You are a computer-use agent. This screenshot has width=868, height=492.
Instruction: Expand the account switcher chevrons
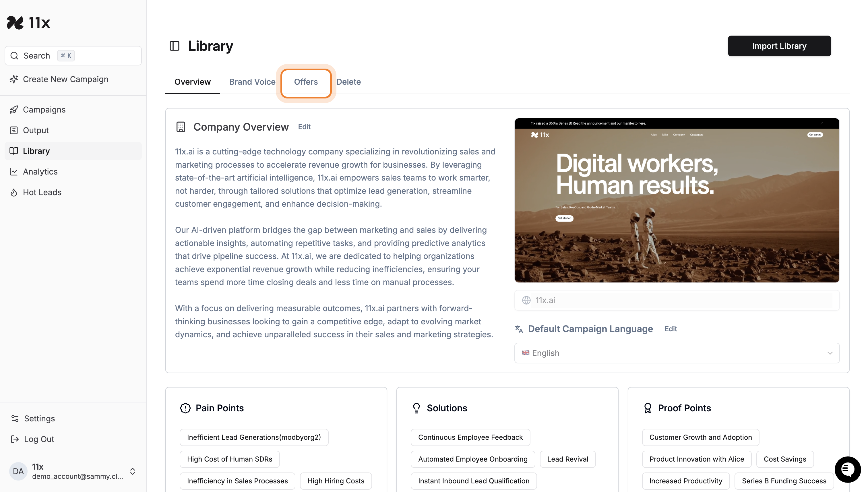[x=132, y=471]
